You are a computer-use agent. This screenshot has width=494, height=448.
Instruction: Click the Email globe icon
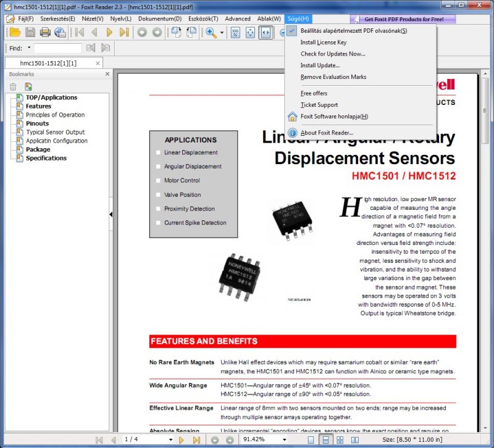tap(60, 33)
